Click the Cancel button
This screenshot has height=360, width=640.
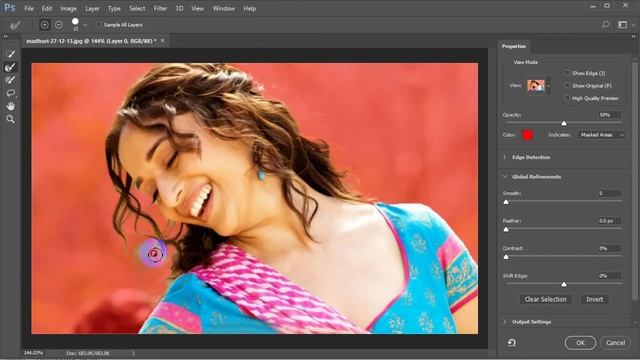click(x=616, y=343)
